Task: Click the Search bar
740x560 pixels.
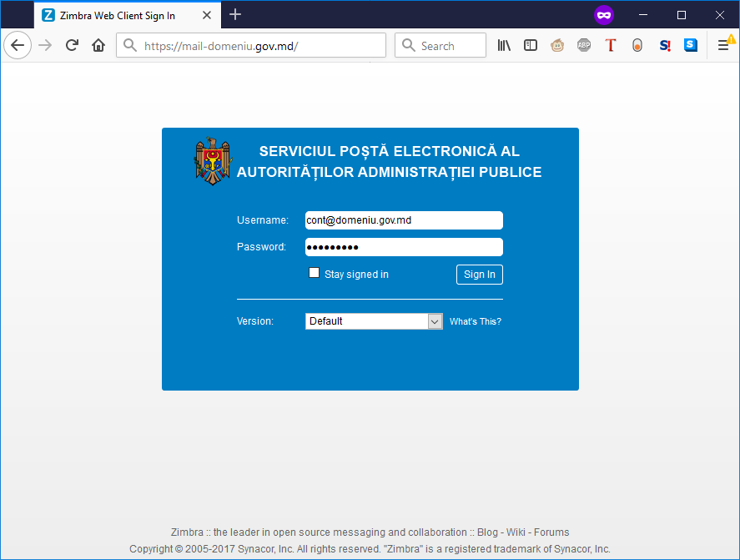Action: pos(440,45)
